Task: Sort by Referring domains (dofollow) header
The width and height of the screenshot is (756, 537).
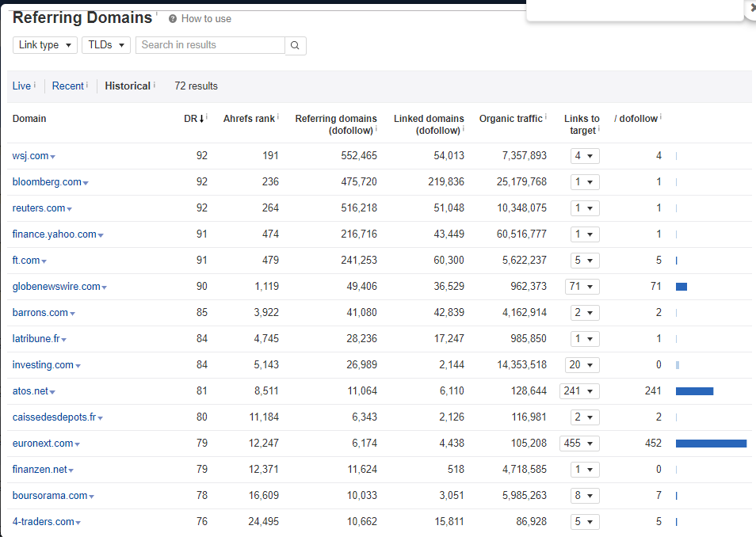Action: coord(336,124)
